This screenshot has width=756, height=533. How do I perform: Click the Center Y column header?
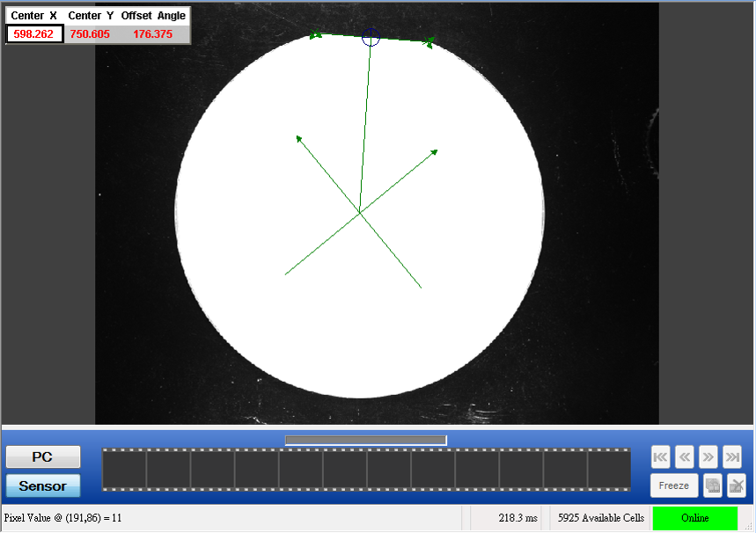(91, 16)
